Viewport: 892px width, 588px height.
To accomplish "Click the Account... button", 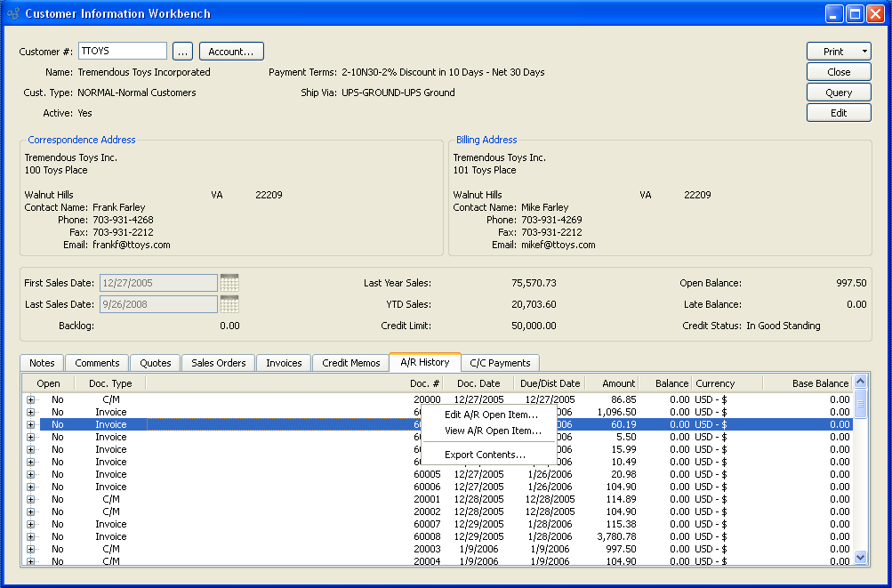I will coord(231,52).
